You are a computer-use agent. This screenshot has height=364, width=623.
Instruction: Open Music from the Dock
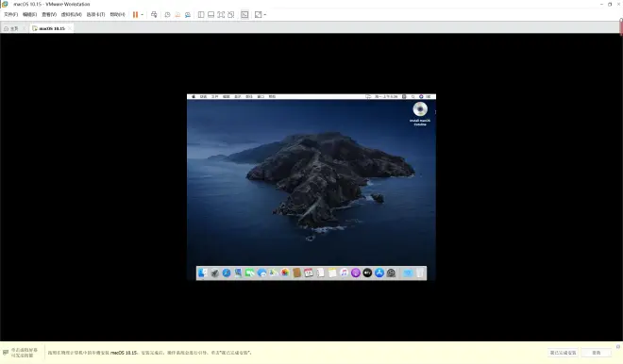345,273
